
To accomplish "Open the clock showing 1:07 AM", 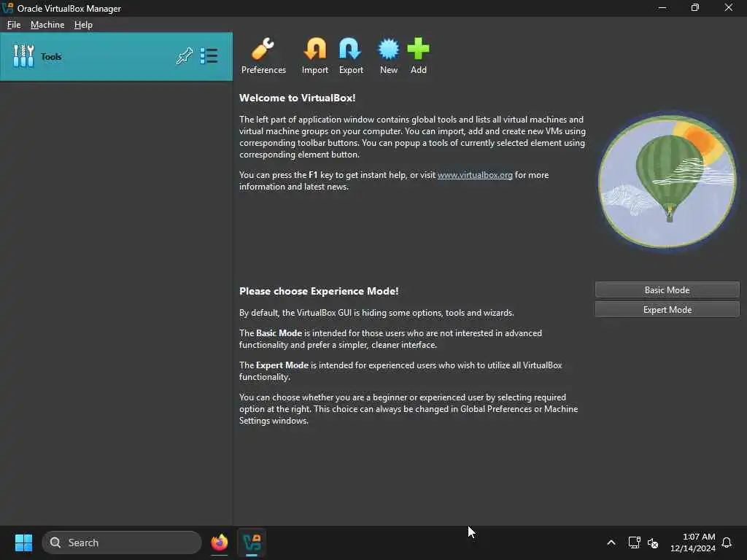I will 693,542.
